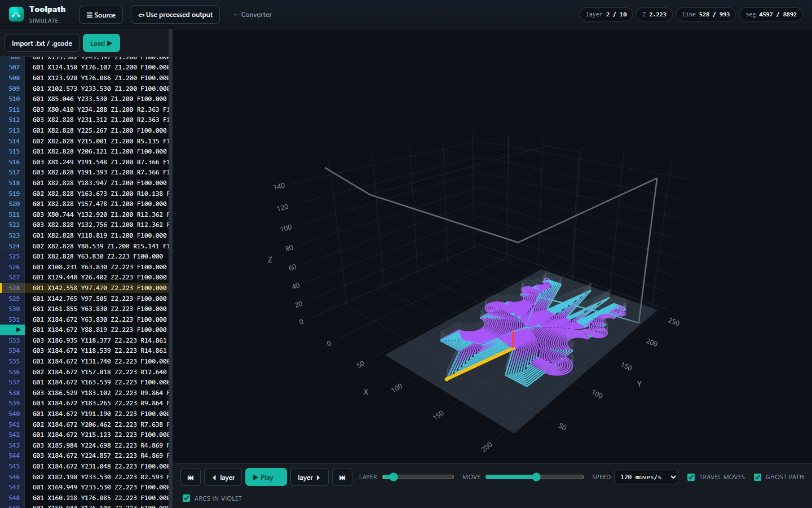The image size is (812, 508).
Task: Click Import .txt / .gcode button
Action: [42, 43]
